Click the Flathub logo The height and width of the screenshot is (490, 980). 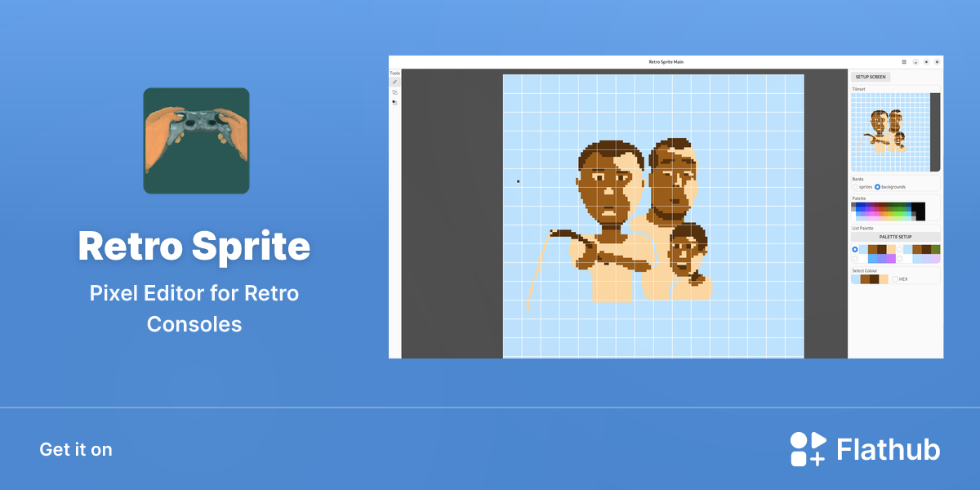[866, 449]
